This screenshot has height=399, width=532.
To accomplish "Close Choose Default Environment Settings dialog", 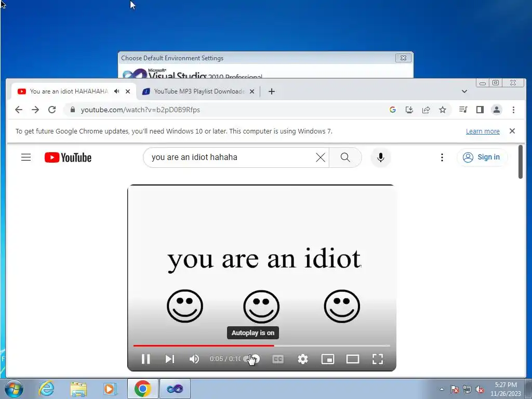I will (403, 58).
